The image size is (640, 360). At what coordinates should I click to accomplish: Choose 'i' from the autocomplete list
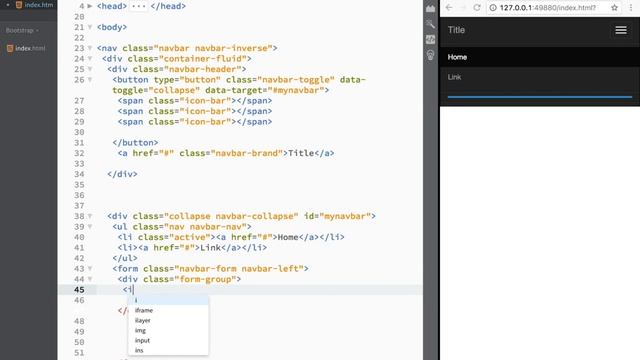[x=168, y=300]
